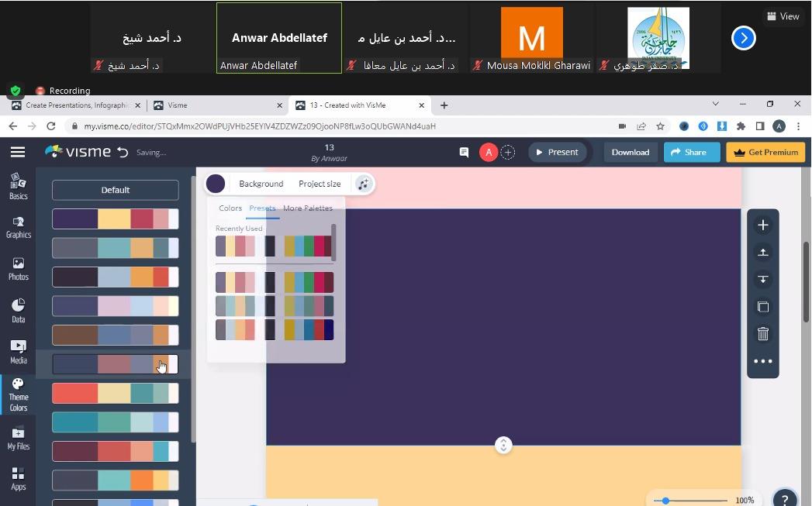Select the Default theme color palette
The height and width of the screenshot is (506, 812).
click(x=115, y=190)
